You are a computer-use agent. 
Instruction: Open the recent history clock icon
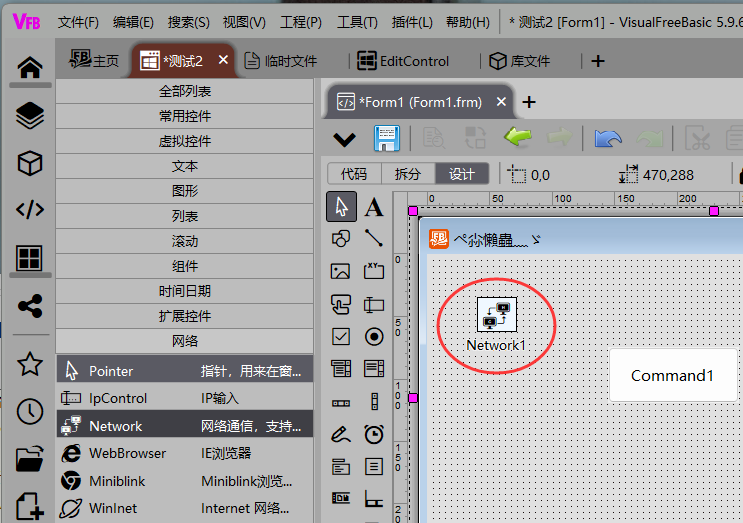point(30,411)
